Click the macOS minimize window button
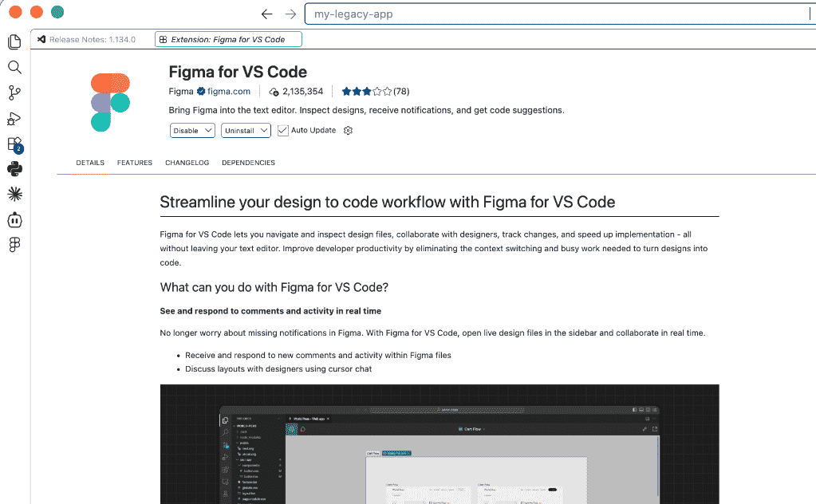 (37, 12)
